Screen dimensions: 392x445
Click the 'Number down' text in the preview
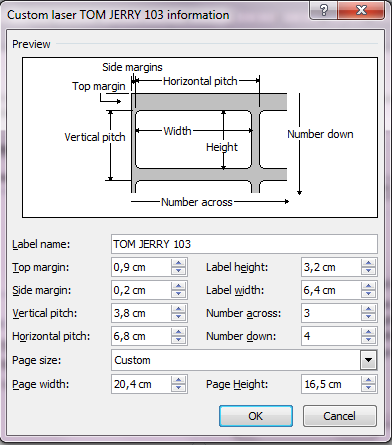(x=320, y=134)
